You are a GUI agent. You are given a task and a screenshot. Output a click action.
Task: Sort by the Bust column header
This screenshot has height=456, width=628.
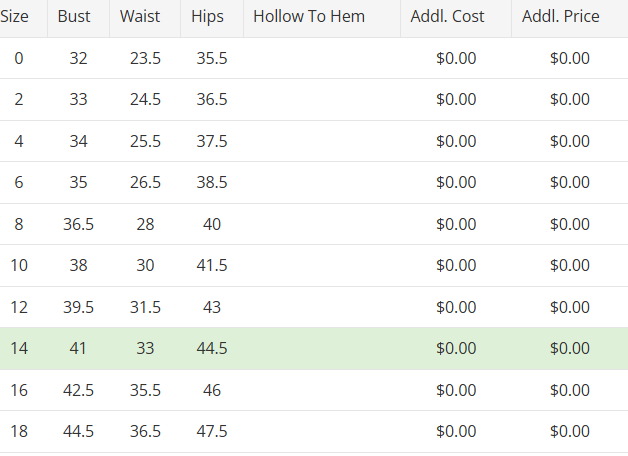click(x=78, y=18)
